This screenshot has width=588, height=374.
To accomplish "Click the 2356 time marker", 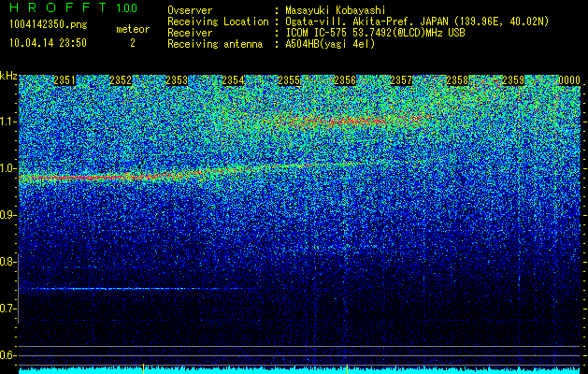I will [345, 80].
